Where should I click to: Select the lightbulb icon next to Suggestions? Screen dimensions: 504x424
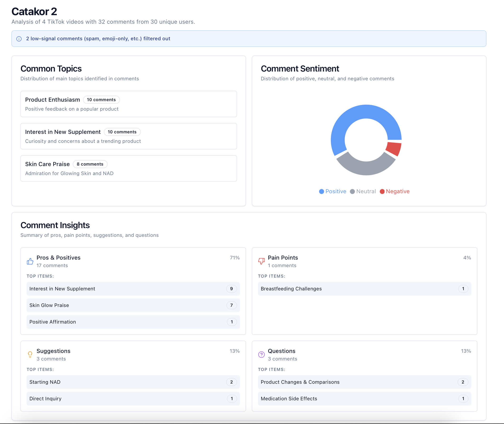30,354
